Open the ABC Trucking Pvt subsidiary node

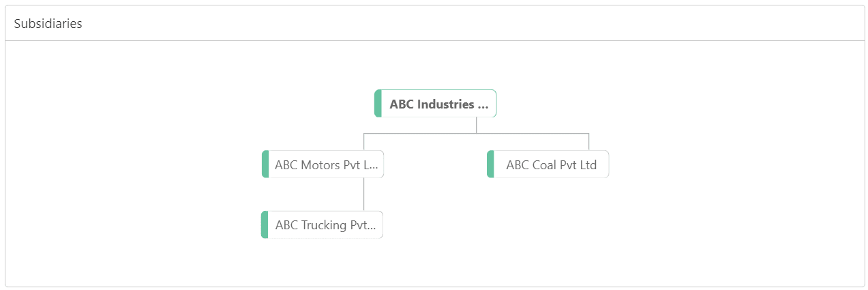pos(325,224)
